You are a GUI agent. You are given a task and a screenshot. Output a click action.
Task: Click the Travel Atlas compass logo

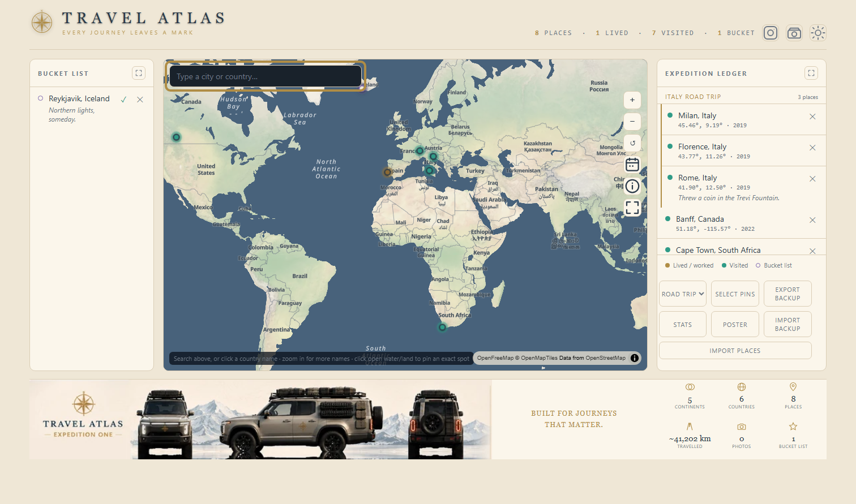coord(42,22)
